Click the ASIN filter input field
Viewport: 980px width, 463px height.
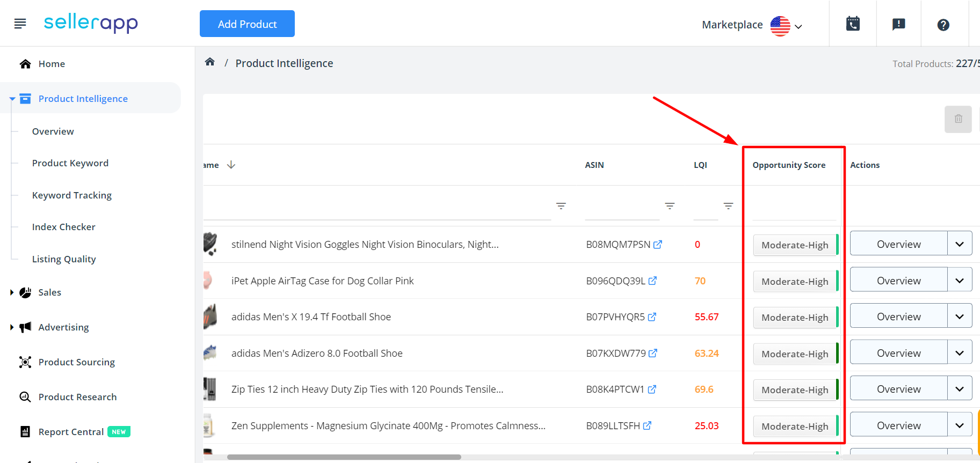coord(622,206)
